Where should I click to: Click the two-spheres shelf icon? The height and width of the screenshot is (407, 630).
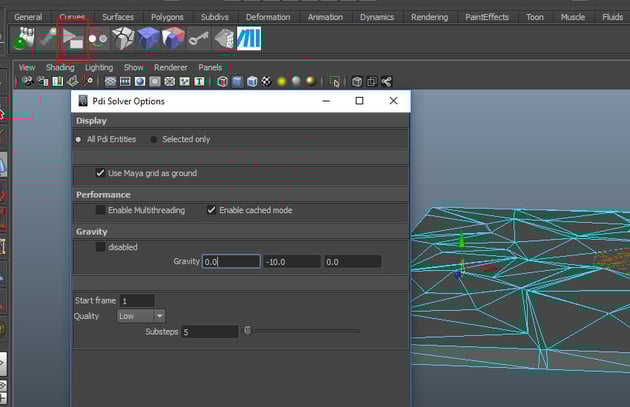(97, 39)
